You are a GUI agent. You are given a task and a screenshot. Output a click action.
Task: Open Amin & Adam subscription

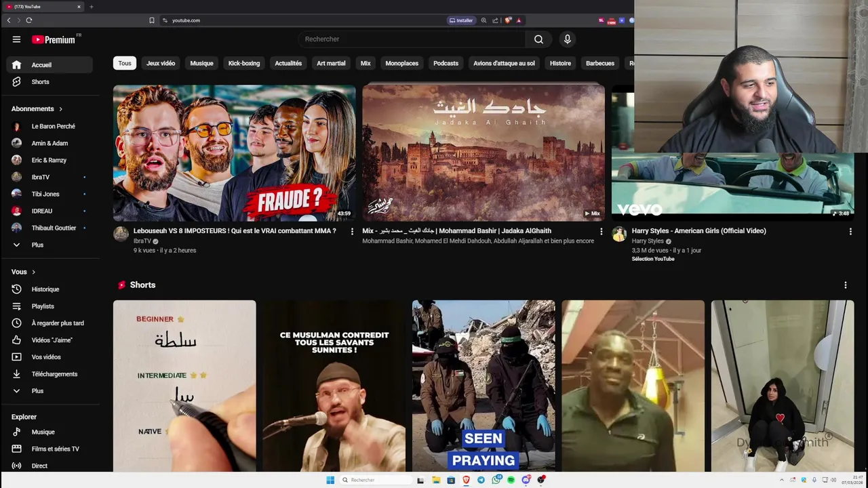click(x=50, y=144)
